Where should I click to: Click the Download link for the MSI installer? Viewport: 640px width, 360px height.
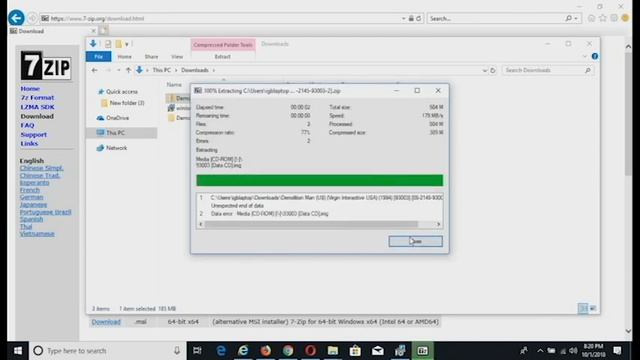[x=106, y=322]
